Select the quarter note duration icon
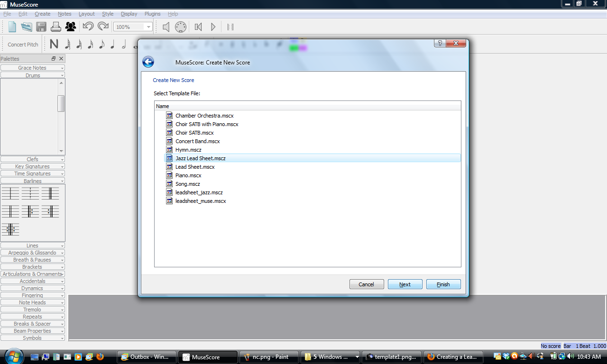 pos(113,45)
